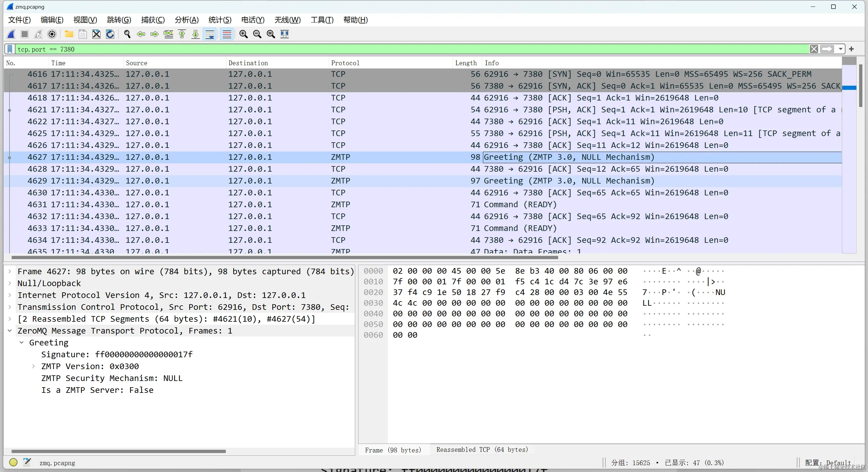Expand the ZMTP Version tree item
868x472 pixels.
(33, 366)
